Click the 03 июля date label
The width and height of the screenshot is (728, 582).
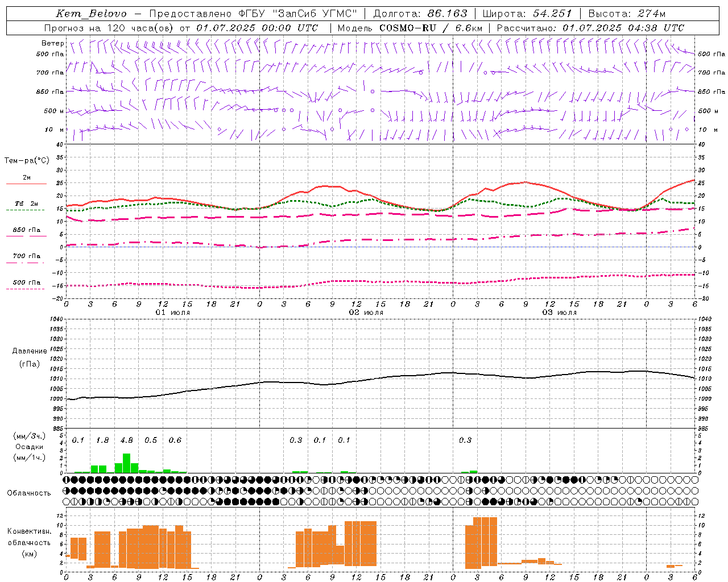560,313
